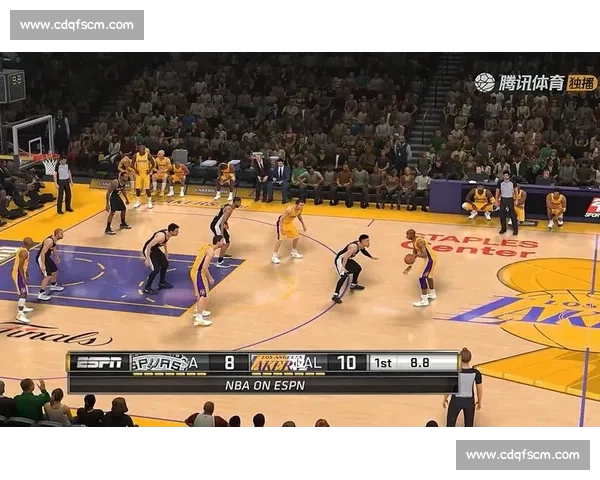This screenshot has height=480, width=600.
Task: Click the Lakers timeout bars under the scoreboard
Action: tap(288, 374)
